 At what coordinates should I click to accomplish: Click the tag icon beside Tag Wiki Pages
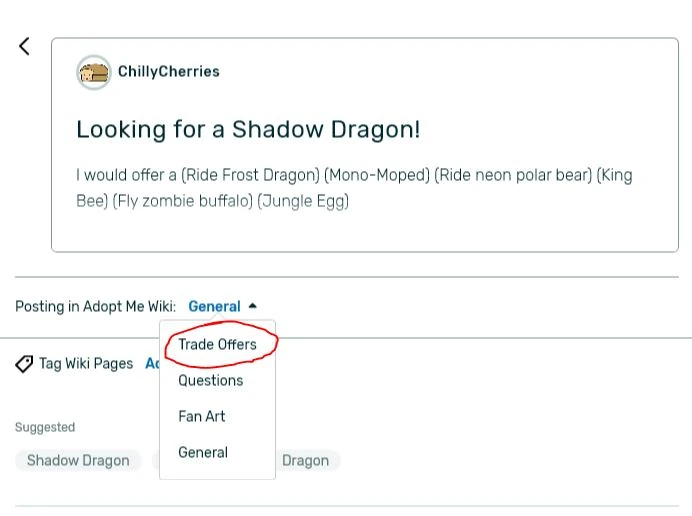pyautogui.click(x=24, y=364)
